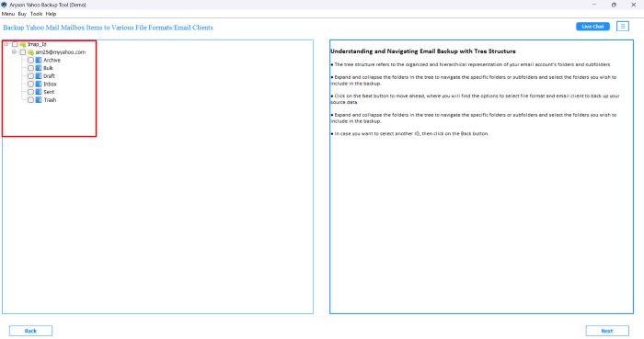This screenshot has height=339, width=644.
Task: Minimize the Aryson Yahoo Backup Tool window
Action: pyautogui.click(x=594, y=5)
